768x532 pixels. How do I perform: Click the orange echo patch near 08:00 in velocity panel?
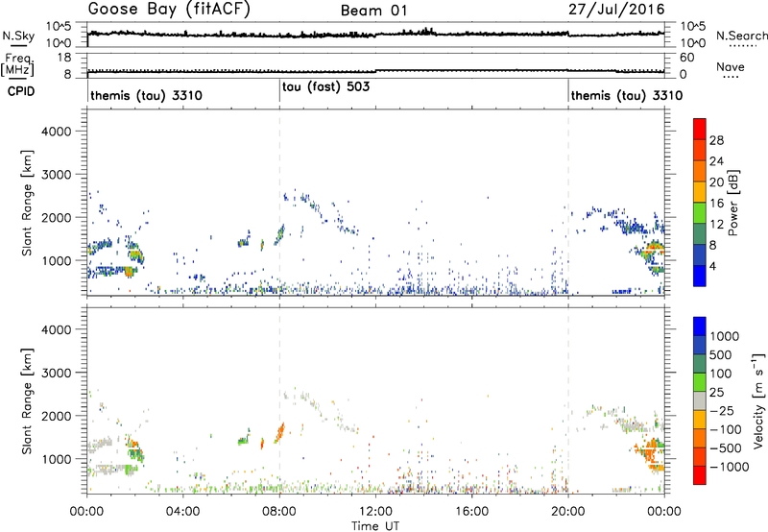click(x=280, y=432)
